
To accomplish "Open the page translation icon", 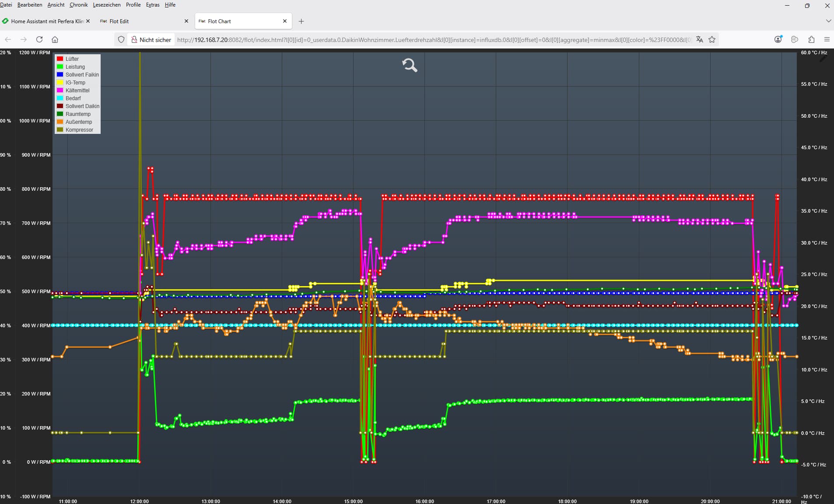I will click(699, 39).
